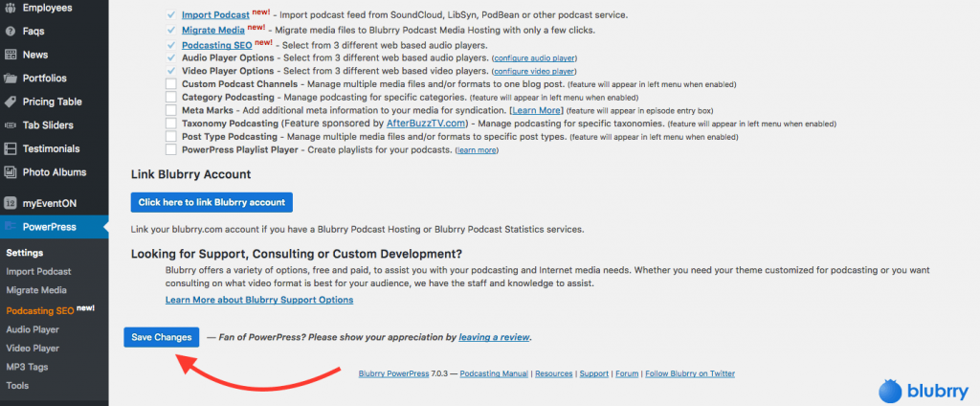The height and width of the screenshot is (406, 980).
Task: Click the PowerPress plugin icon
Action: [x=10, y=227]
